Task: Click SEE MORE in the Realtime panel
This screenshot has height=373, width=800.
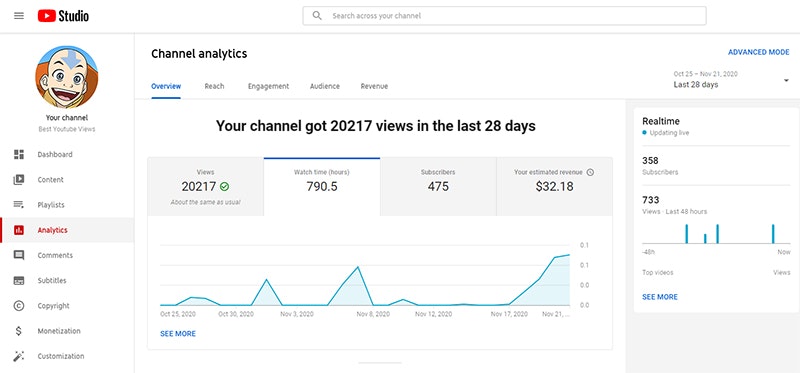Action: tap(660, 297)
